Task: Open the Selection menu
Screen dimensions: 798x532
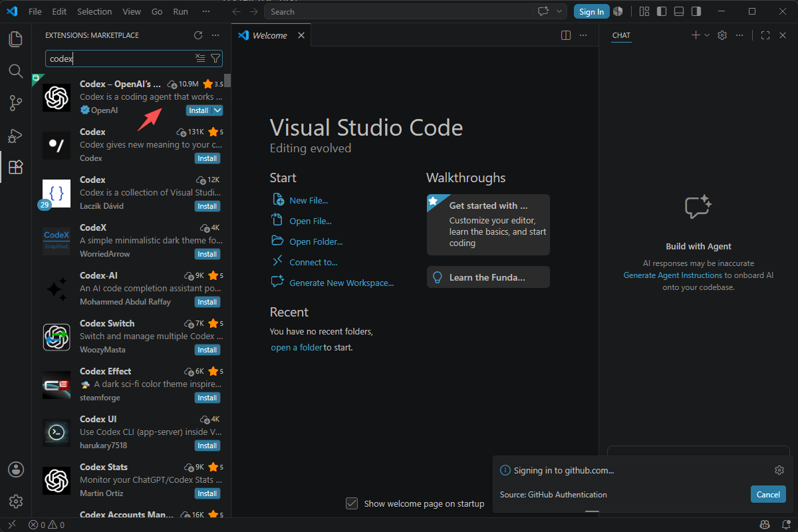Action: (94, 11)
